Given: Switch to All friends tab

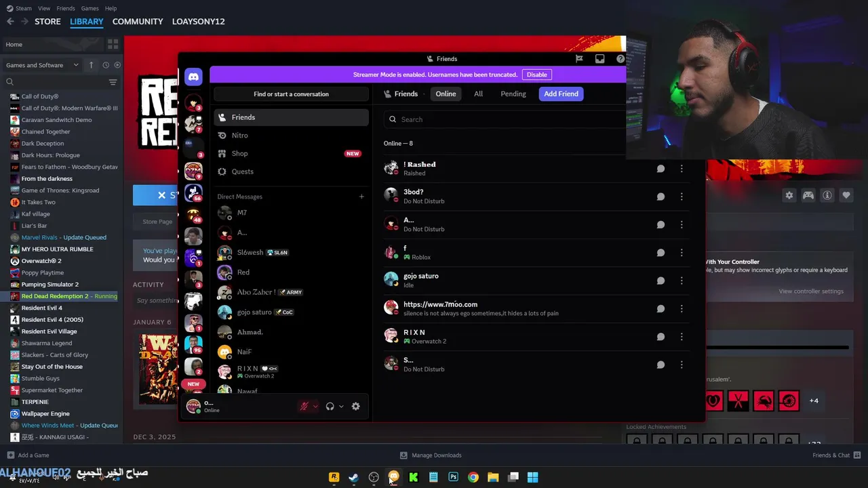Looking at the screenshot, I should tap(478, 94).
